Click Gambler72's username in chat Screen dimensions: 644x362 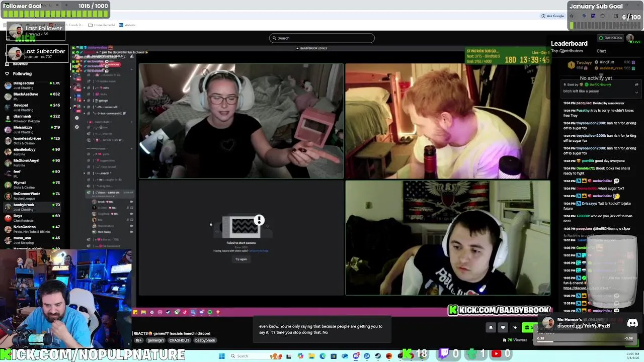[x=584, y=168]
